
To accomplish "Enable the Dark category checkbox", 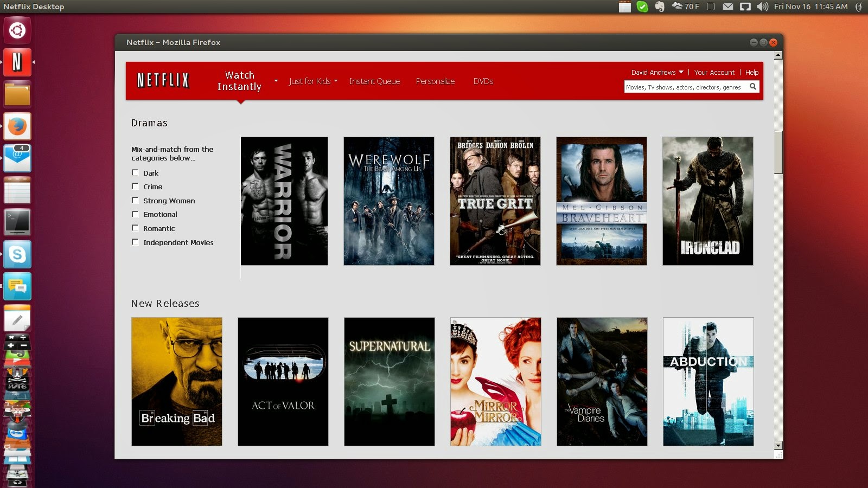I will click(x=135, y=173).
